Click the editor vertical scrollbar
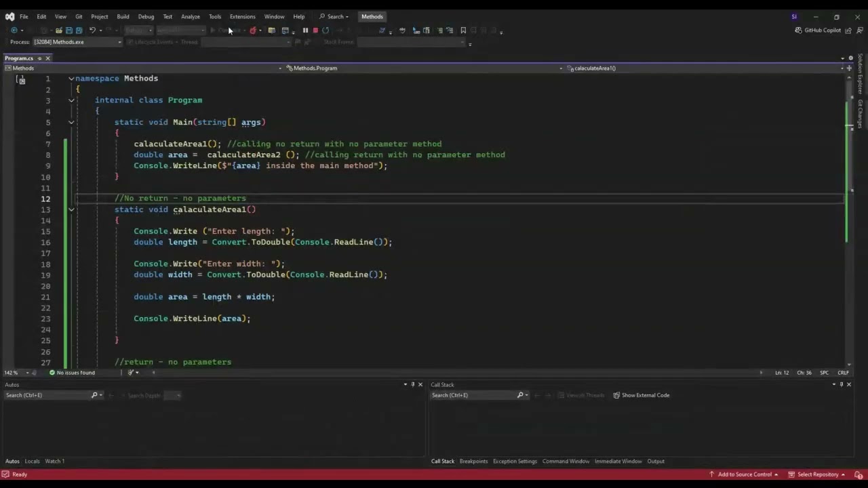The image size is (868, 488). 850,220
